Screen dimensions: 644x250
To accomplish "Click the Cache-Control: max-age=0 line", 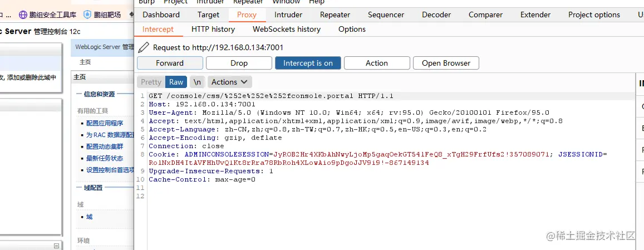I will pos(202,179).
